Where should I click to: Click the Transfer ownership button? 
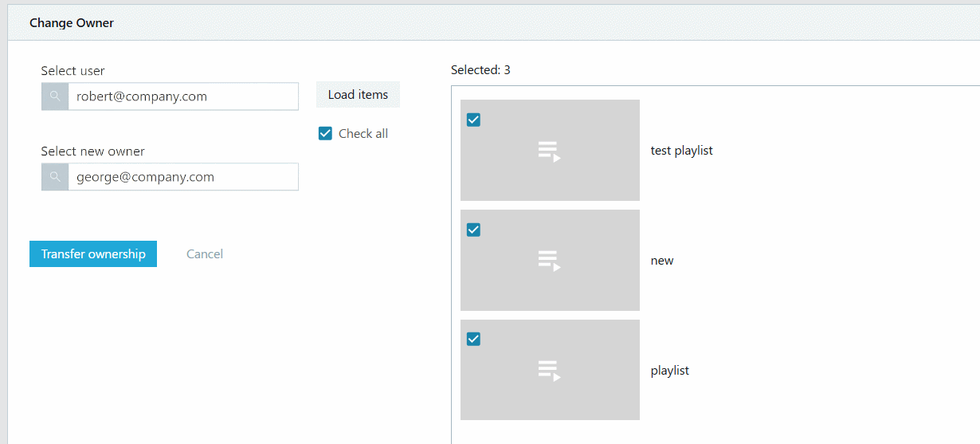click(x=93, y=253)
